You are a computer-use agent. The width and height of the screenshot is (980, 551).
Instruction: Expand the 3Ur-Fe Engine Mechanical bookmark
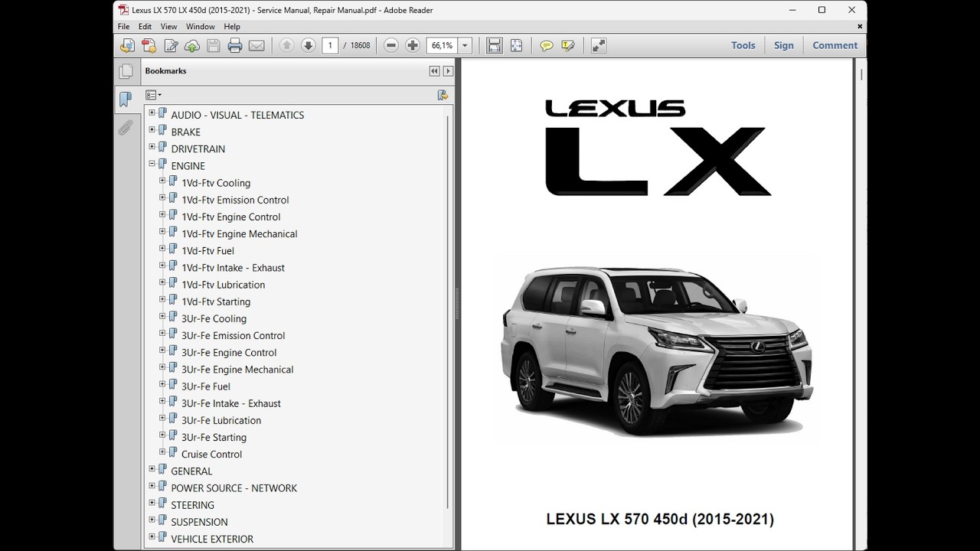point(162,367)
